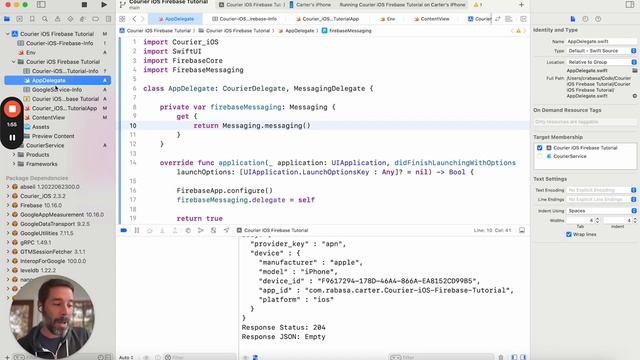Viewport: 640px width, 360px height.
Task: Open the Debug View Hierarchy tool
Action: (188, 230)
